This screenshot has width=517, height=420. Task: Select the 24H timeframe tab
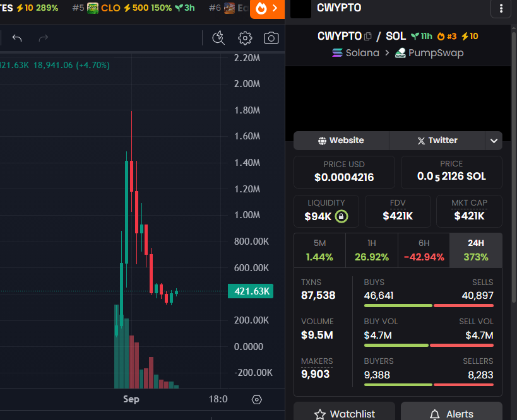click(x=476, y=250)
